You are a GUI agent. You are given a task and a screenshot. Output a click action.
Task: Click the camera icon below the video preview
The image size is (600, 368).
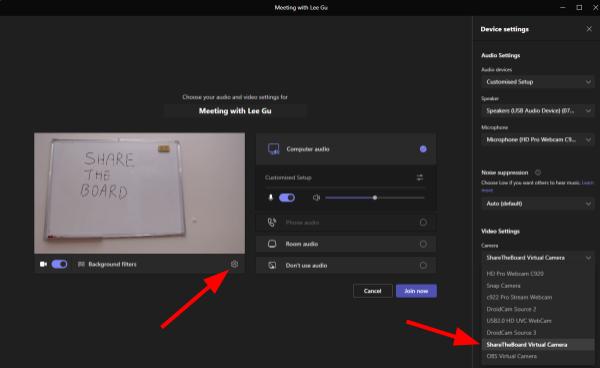click(x=43, y=264)
